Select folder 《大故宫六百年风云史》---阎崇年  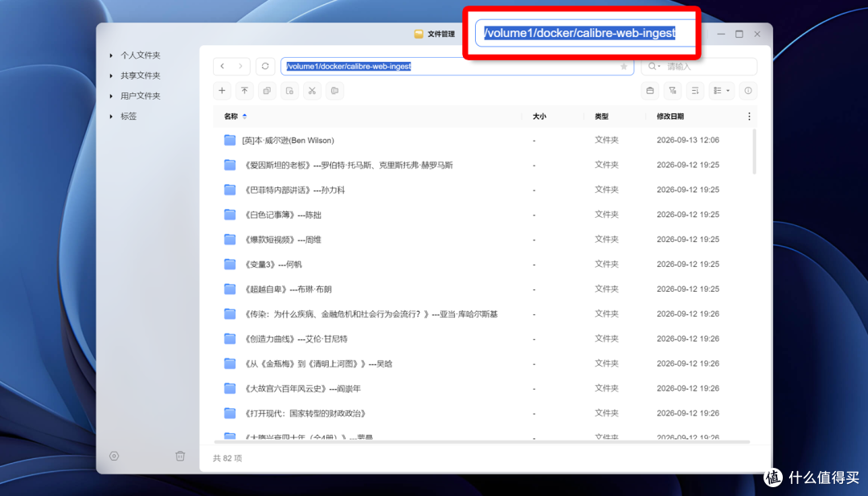coord(301,388)
